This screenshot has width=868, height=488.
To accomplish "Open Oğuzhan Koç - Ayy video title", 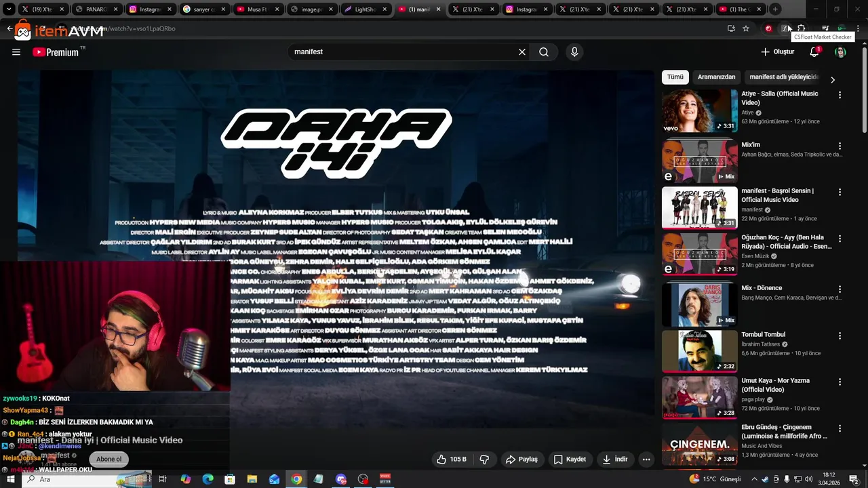I will tap(786, 242).
